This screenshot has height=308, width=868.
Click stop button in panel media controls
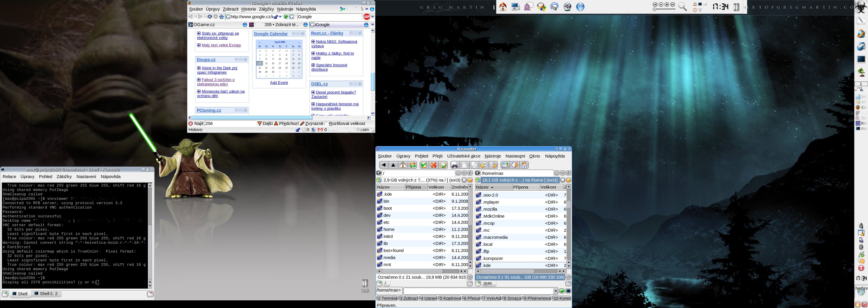point(667,4)
